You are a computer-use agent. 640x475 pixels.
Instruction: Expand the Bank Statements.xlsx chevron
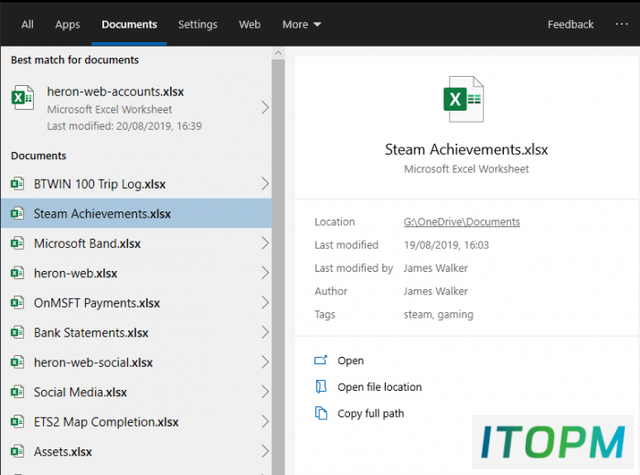click(x=265, y=333)
